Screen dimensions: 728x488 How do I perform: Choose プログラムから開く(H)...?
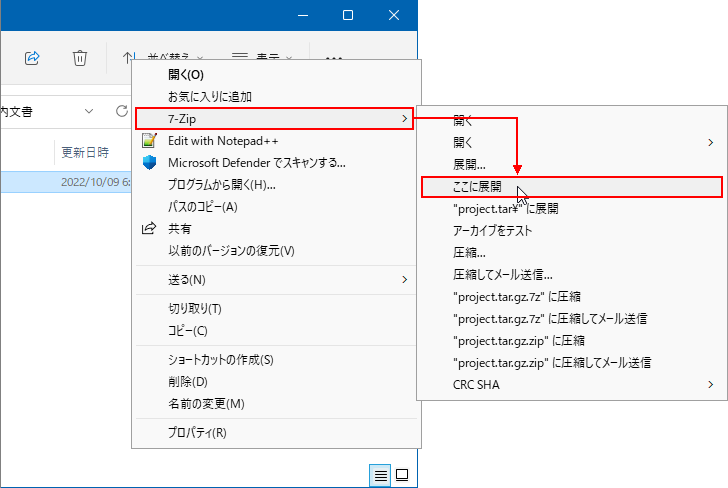tap(277, 185)
